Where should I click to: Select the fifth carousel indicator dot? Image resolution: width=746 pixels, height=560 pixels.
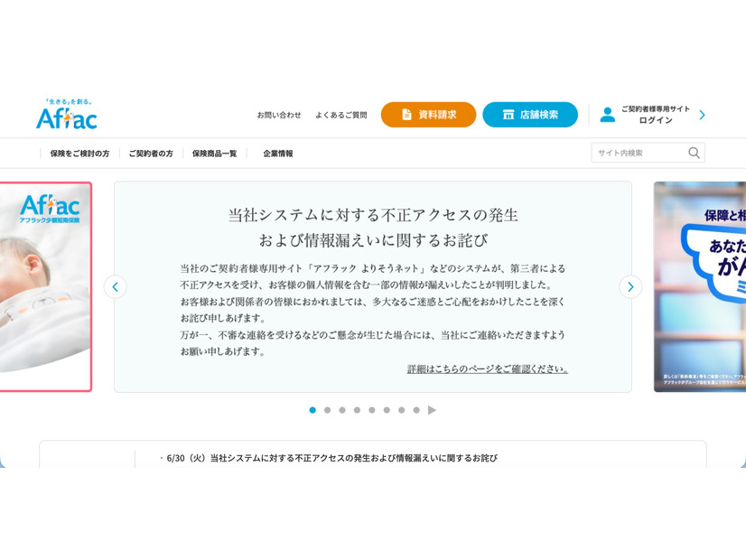[x=372, y=410]
